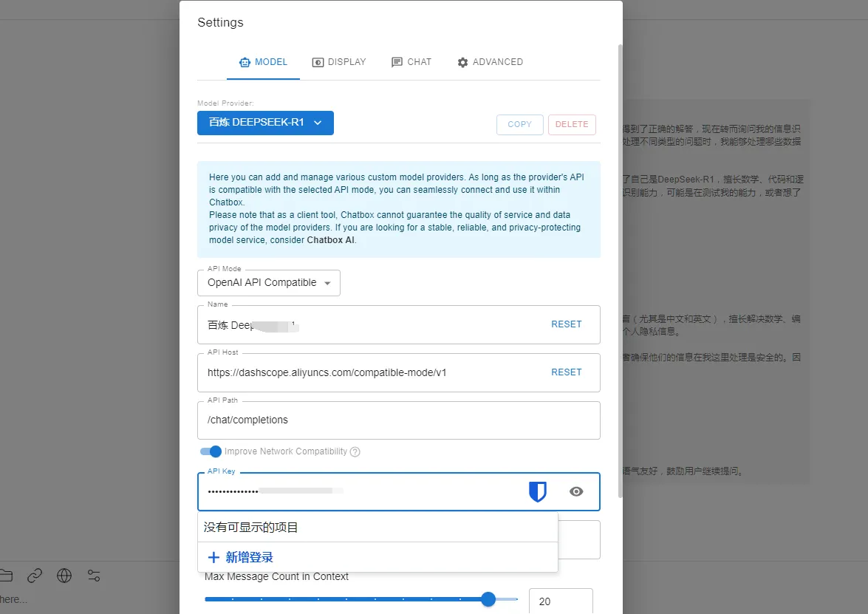The width and height of the screenshot is (868, 614).
Task: Click the sliders settings icon in toolbar
Action: 94,576
